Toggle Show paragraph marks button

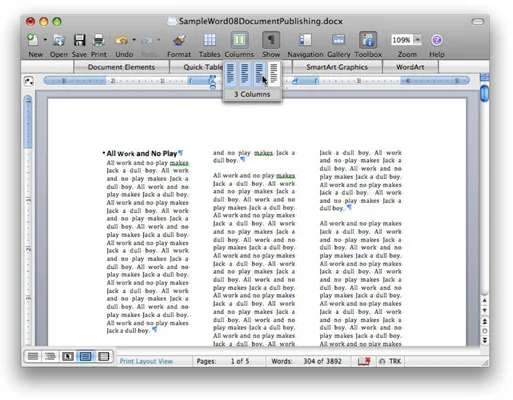tap(271, 40)
